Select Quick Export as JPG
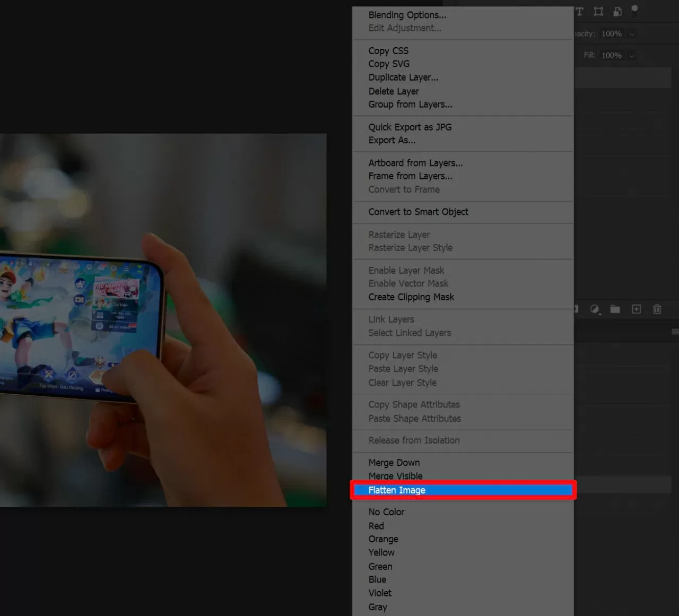This screenshot has width=679, height=616. pos(410,127)
